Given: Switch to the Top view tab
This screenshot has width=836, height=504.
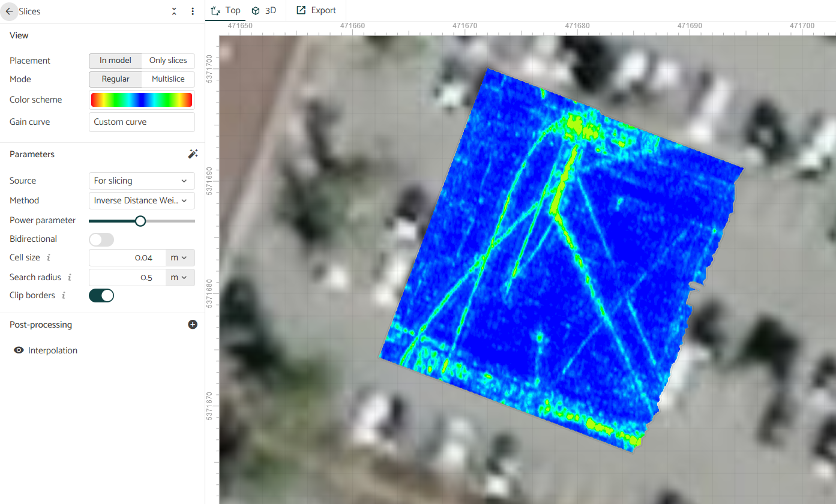Looking at the screenshot, I should tap(226, 10).
